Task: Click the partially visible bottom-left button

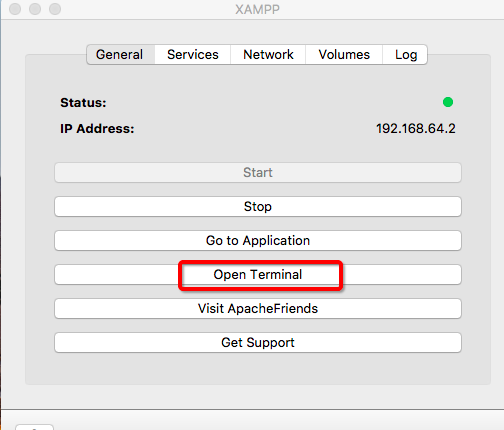Action: (x=34, y=427)
